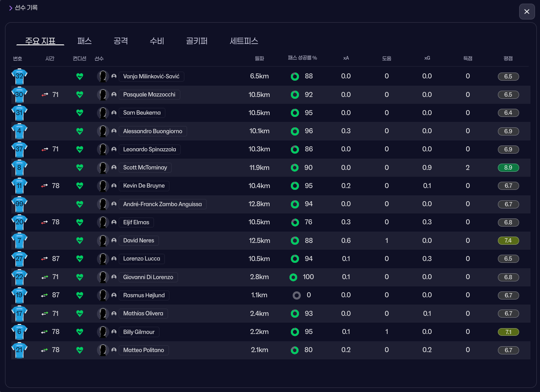Screen dimensions: 540x392
Task: Switch to the 세트피스 tab
Action: [244, 41]
